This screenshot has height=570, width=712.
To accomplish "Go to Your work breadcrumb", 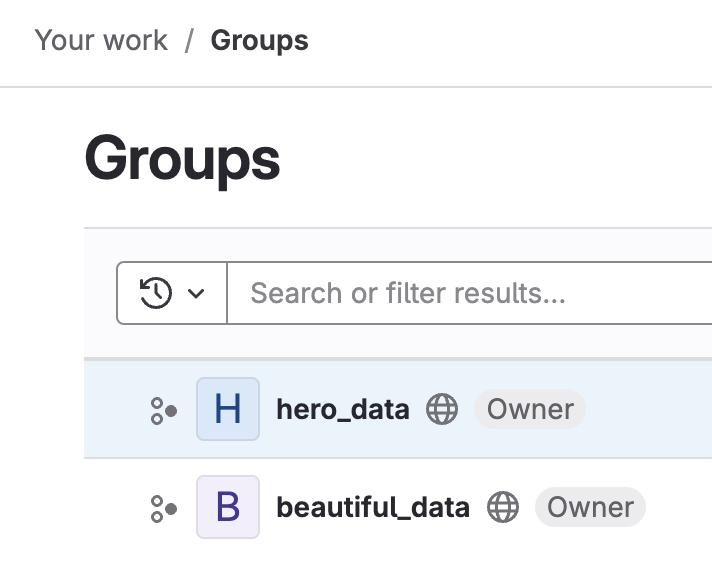I will pyautogui.click(x=101, y=41).
